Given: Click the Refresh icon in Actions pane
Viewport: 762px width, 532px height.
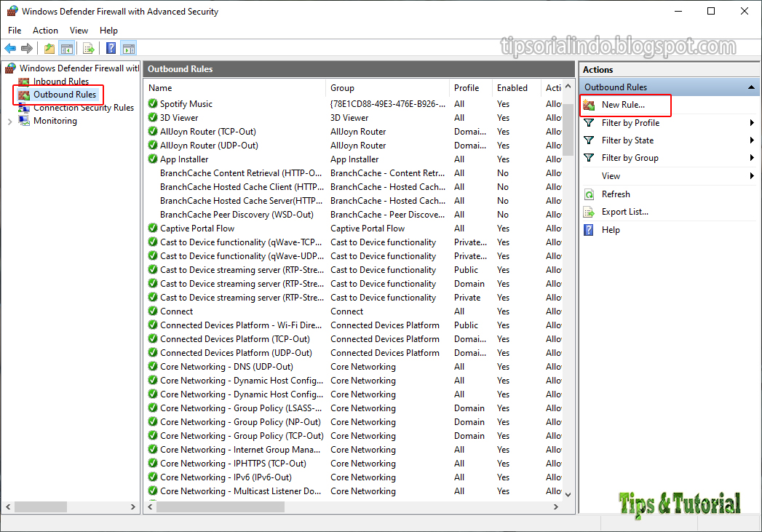Looking at the screenshot, I should pyautogui.click(x=589, y=194).
